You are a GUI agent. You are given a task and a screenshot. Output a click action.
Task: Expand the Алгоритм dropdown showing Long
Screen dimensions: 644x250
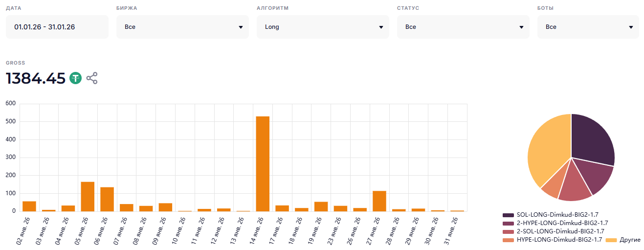323,27
